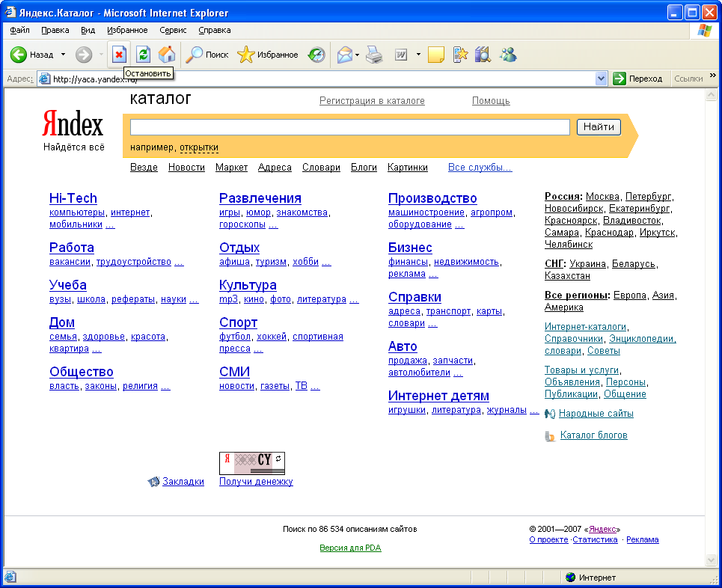Open the Москва region link

click(602, 197)
